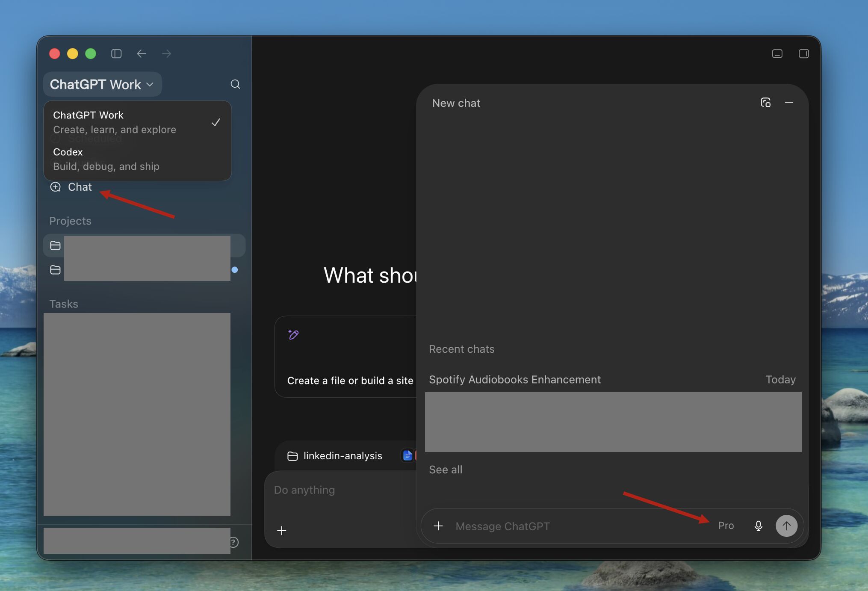Open the Pro model selector

(x=726, y=526)
